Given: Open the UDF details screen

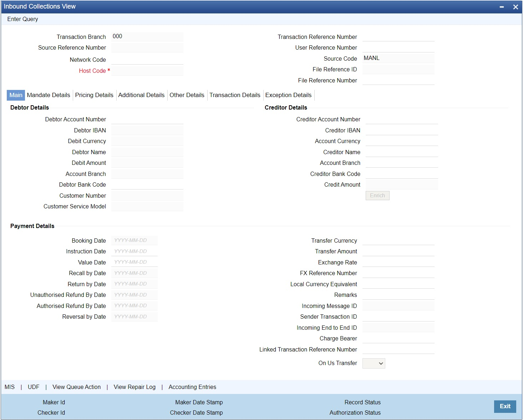Looking at the screenshot, I should tap(33, 387).
